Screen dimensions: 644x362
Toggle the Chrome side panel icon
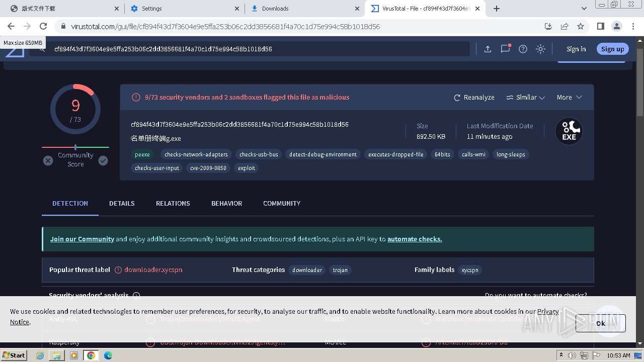pyautogui.click(x=600, y=26)
